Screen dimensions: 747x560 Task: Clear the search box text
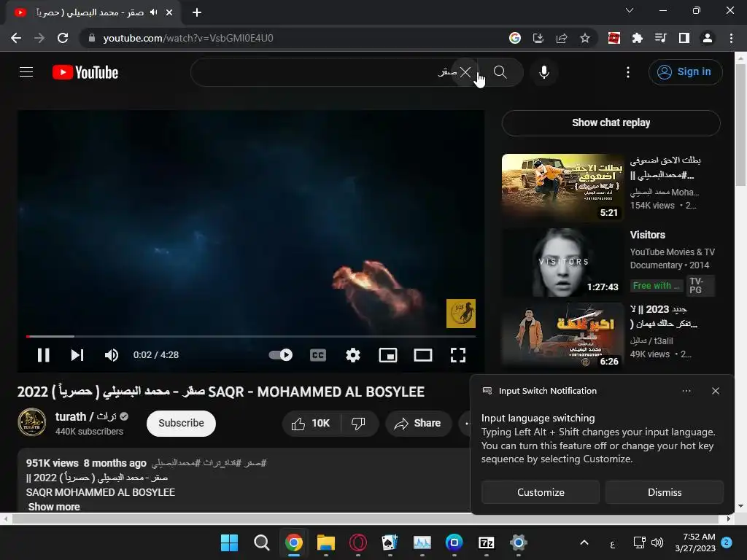pyautogui.click(x=465, y=72)
